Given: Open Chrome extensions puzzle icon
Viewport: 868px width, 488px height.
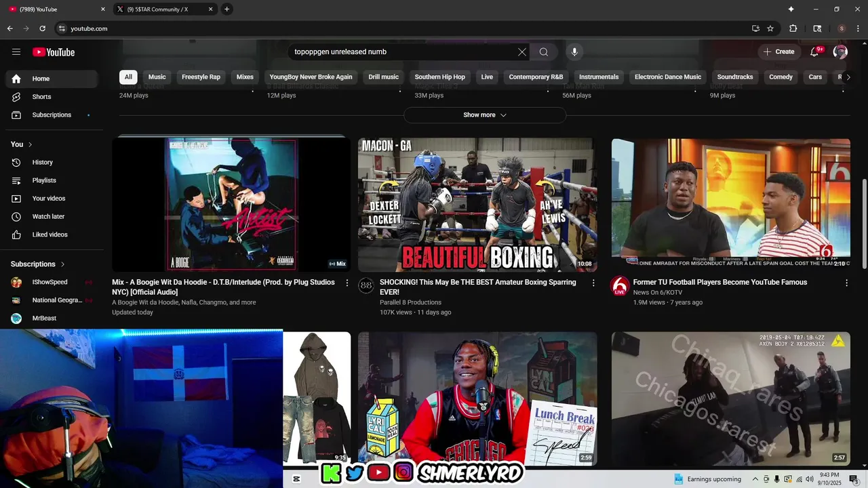Looking at the screenshot, I should (793, 28).
